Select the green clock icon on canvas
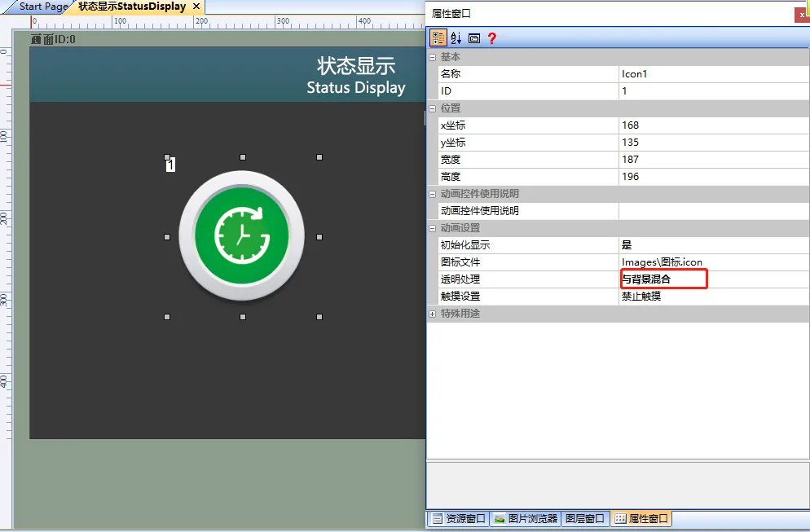This screenshot has width=810, height=532. pos(242,235)
